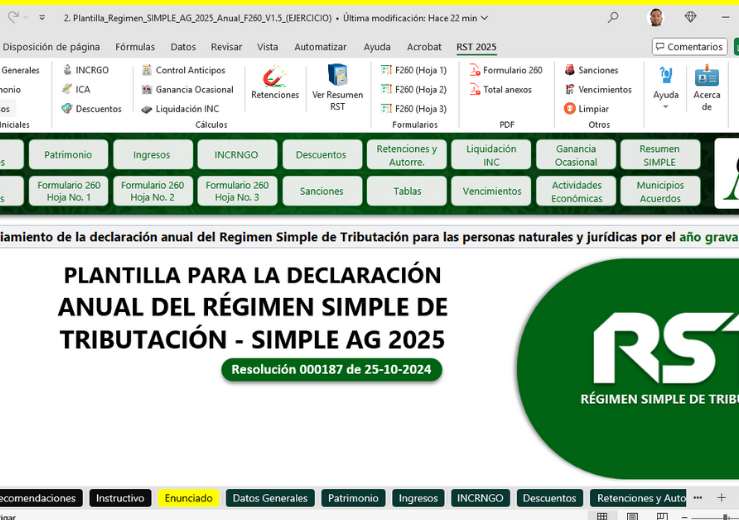Click F260 (Hoja 2) ribbon item

[386, 89]
